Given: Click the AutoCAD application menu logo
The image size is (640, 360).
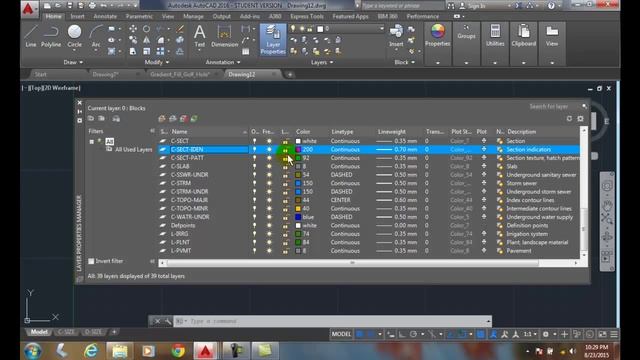Looking at the screenshot, I should click(x=28, y=9).
